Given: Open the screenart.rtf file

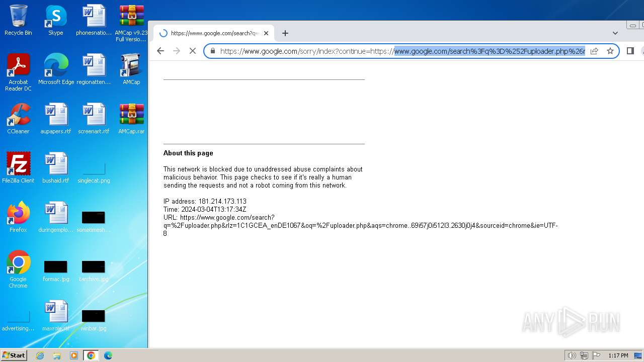Looking at the screenshot, I should pos(94,119).
